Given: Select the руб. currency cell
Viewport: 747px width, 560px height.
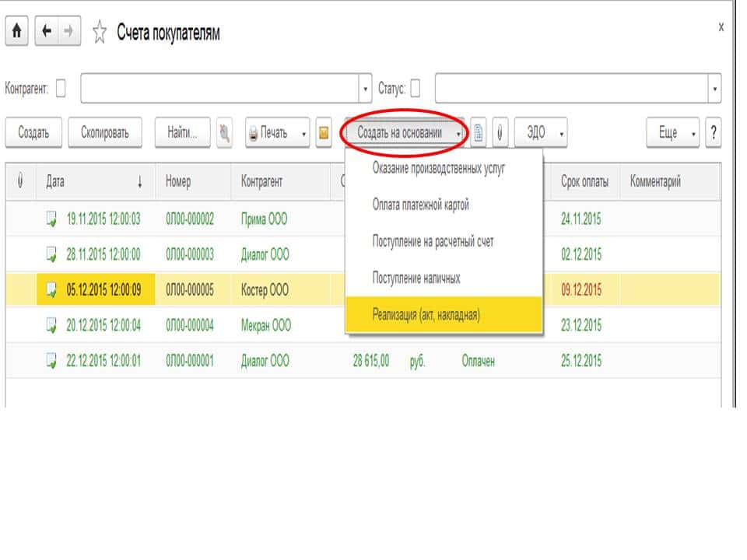Looking at the screenshot, I should point(417,362).
